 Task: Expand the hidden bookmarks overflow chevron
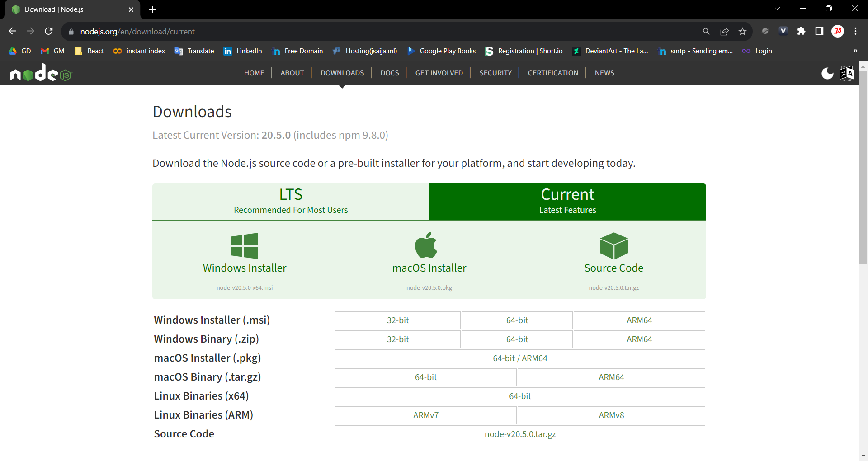(x=855, y=51)
